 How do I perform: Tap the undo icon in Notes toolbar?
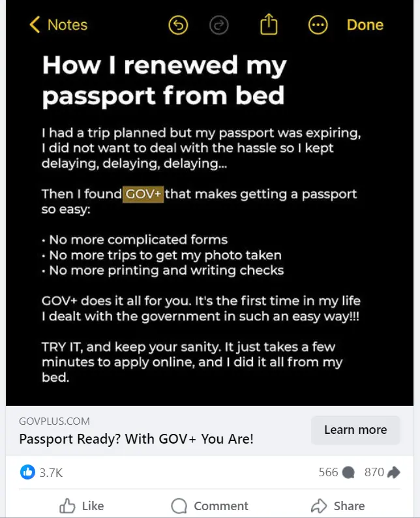pyautogui.click(x=178, y=25)
